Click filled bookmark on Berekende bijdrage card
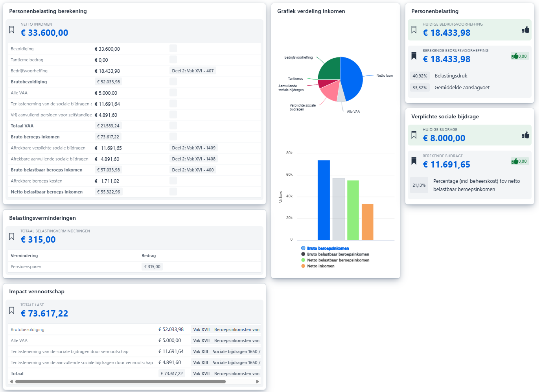Viewport: 543px width, 392px height. point(414,161)
